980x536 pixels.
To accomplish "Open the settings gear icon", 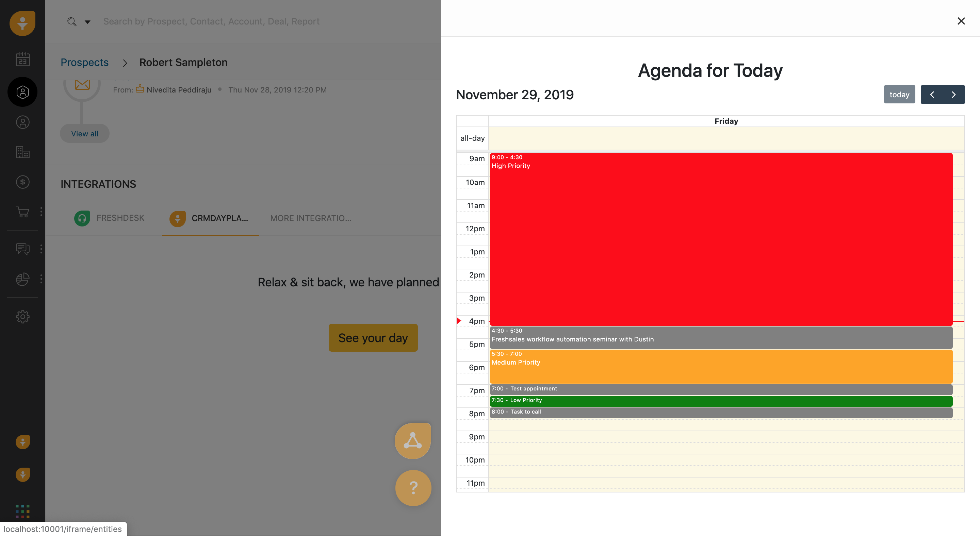I will (x=22, y=316).
